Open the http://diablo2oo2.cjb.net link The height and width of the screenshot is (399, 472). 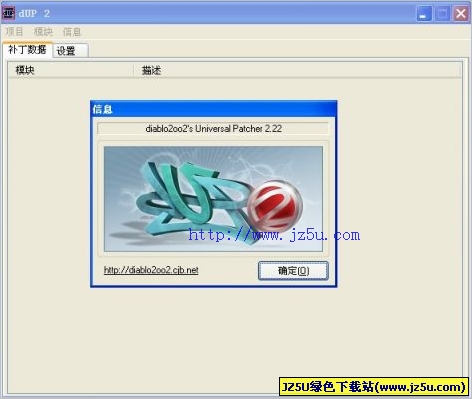click(x=151, y=270)
